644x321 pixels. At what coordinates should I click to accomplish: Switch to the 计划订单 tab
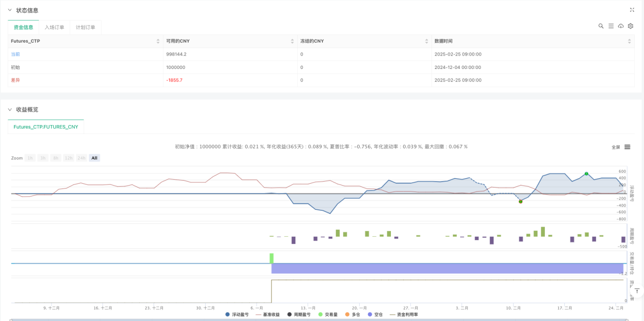click(86, 27)
